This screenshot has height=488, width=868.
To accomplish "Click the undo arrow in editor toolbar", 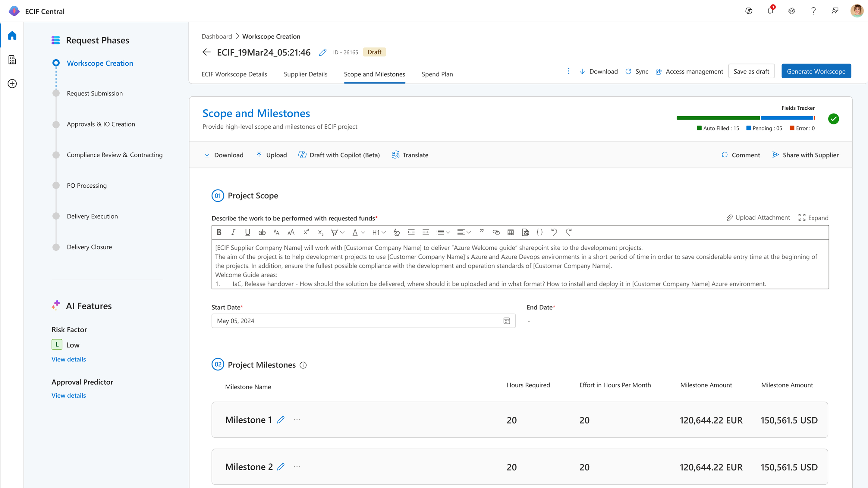I will (x=554, y=232).
